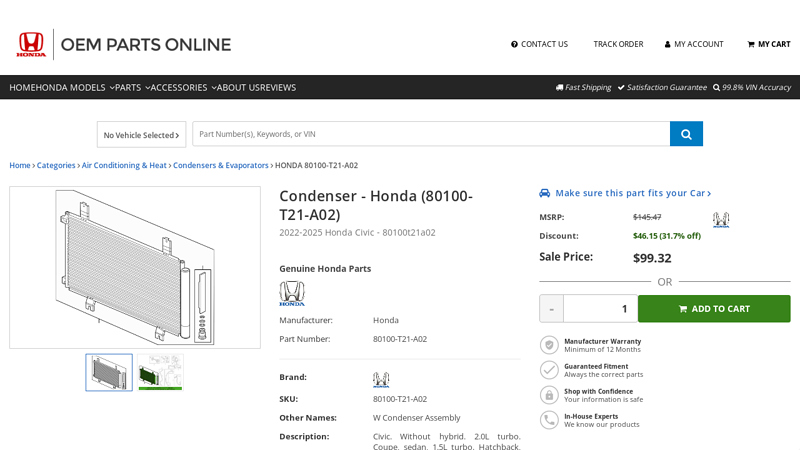
Task: Click the Genuine Honda Parts logo
Action: [x=292, y=293]
